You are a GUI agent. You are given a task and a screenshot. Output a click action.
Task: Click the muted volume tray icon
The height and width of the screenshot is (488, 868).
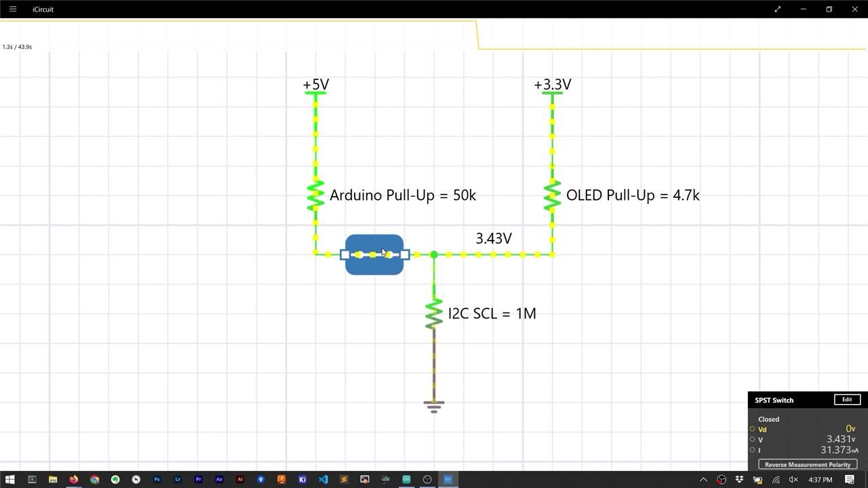pos(793,480)
